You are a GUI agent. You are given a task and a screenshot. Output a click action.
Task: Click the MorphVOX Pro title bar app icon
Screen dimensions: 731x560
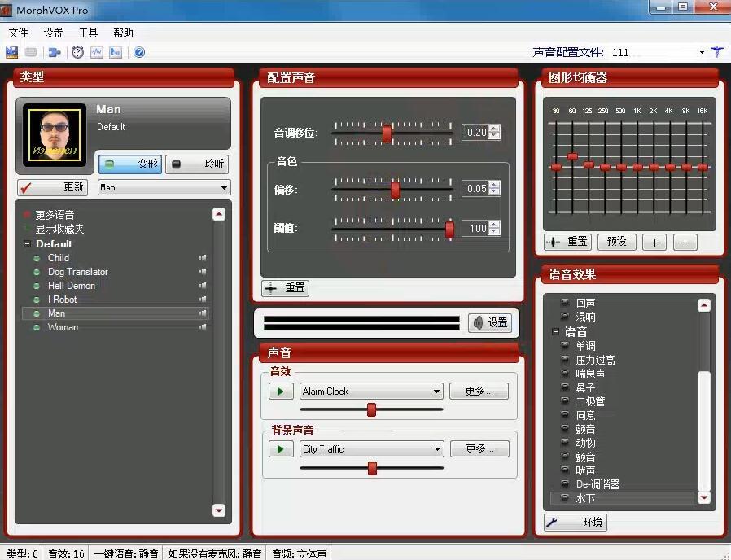pos(7,9)
